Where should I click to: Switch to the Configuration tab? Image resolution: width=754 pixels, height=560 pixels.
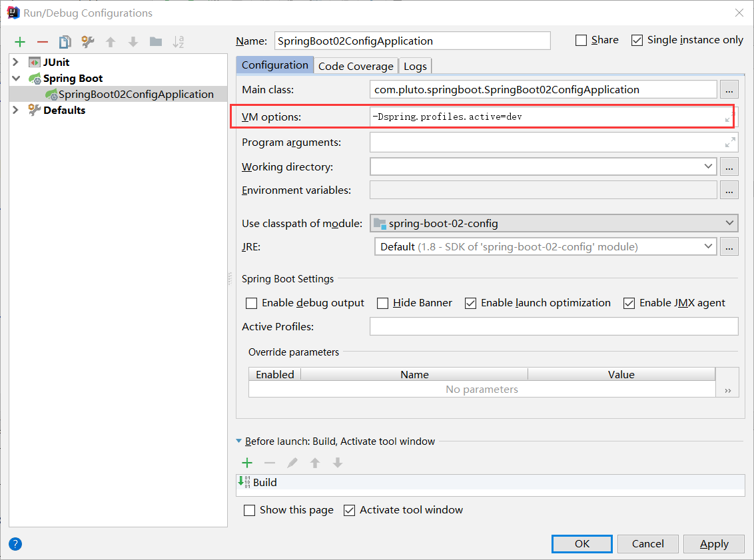(274, 65)
